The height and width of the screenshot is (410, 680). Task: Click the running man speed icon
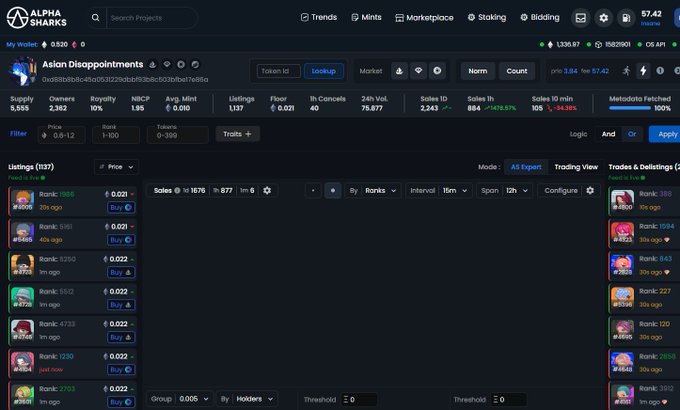coord(626,71)
